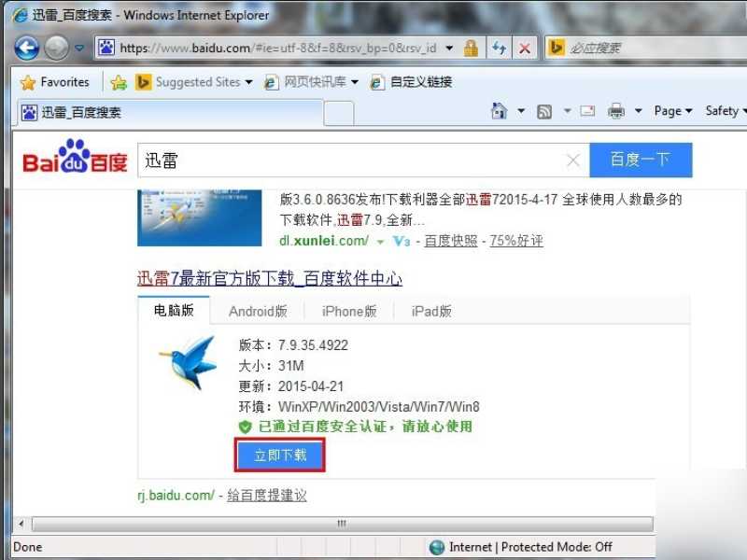Expand the arrow next to dl.xunlei.com
The width and height of the screenshot is (747, 560).
coord(380,242)
